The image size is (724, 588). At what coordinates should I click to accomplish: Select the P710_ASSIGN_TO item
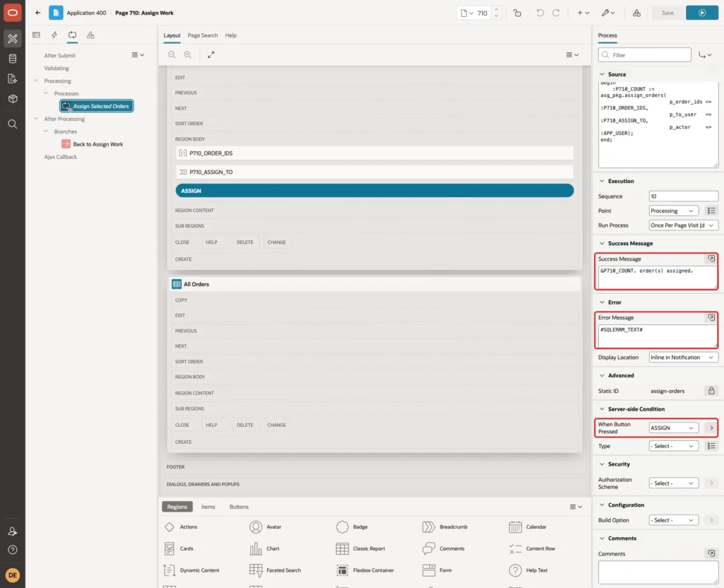click(x=375, y=172)
